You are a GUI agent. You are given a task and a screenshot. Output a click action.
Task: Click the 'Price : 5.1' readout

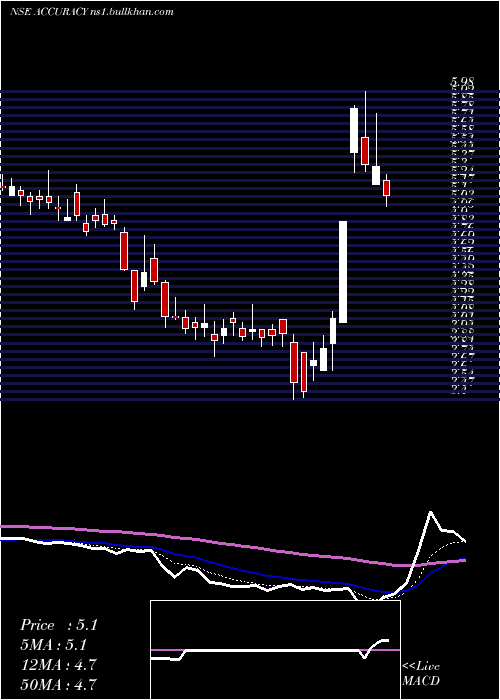[58, 625]
